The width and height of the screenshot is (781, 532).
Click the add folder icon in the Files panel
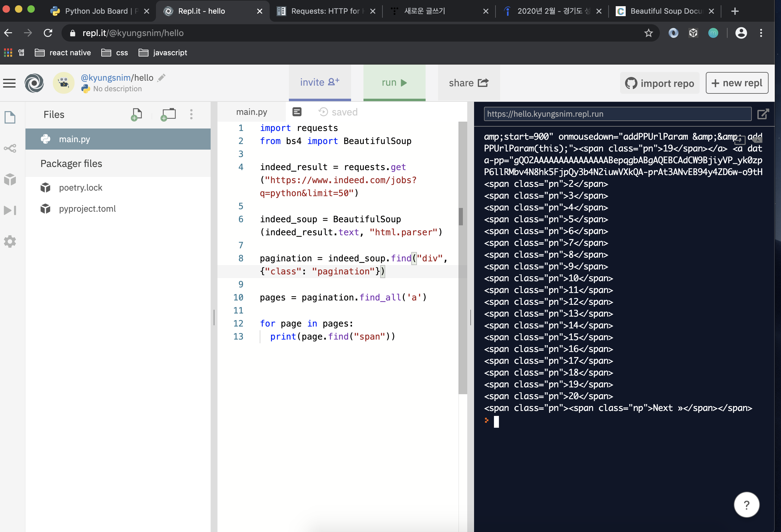[168, 114]
